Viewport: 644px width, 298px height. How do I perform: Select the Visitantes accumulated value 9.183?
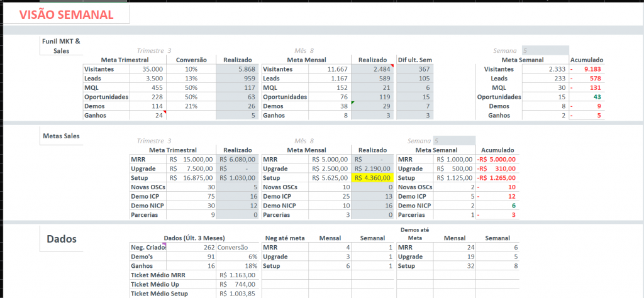[x=586, y=69]
